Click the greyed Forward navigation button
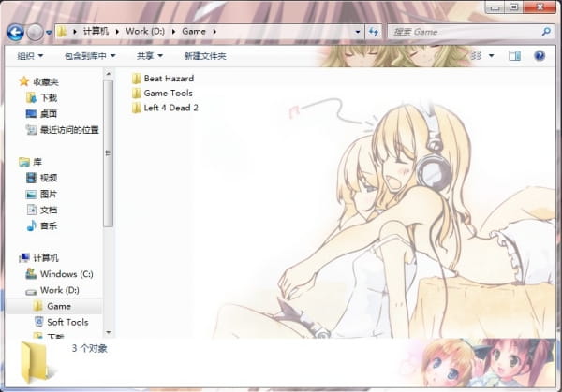The height and width of the screenshot is (392, 562). [x=35, y=33]
